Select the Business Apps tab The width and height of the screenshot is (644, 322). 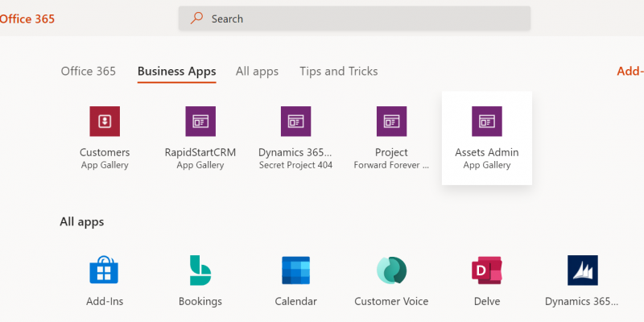pyautogui.click(x=176, y=72)
